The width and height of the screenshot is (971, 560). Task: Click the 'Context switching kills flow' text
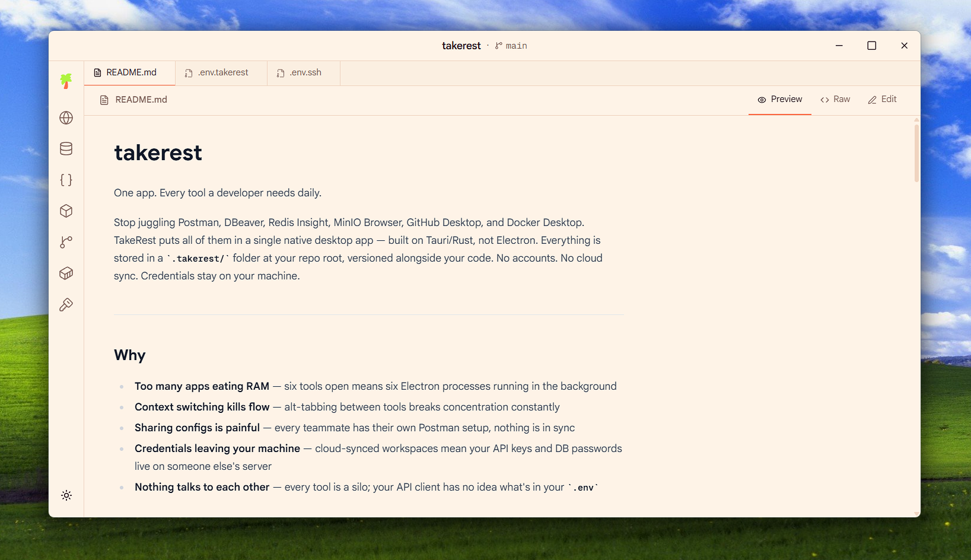click(202, 407)
